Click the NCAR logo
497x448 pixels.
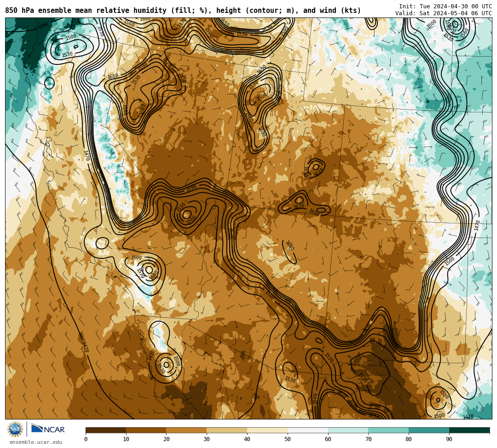pyautogui.click(x=48, y=429)
